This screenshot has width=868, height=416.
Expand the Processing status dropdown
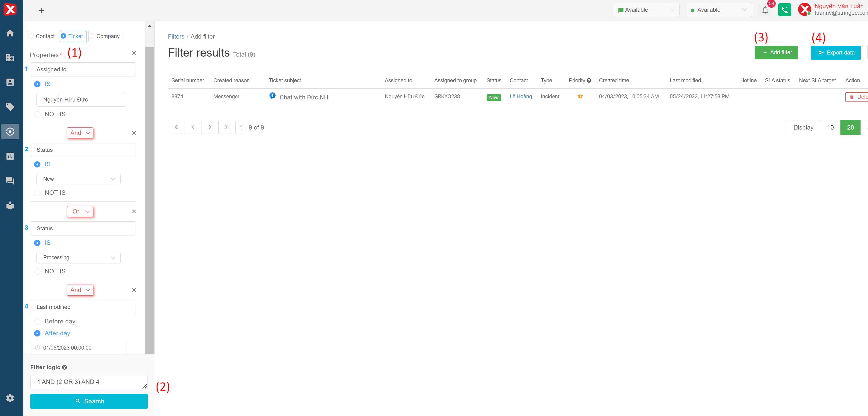click(78, 257)
